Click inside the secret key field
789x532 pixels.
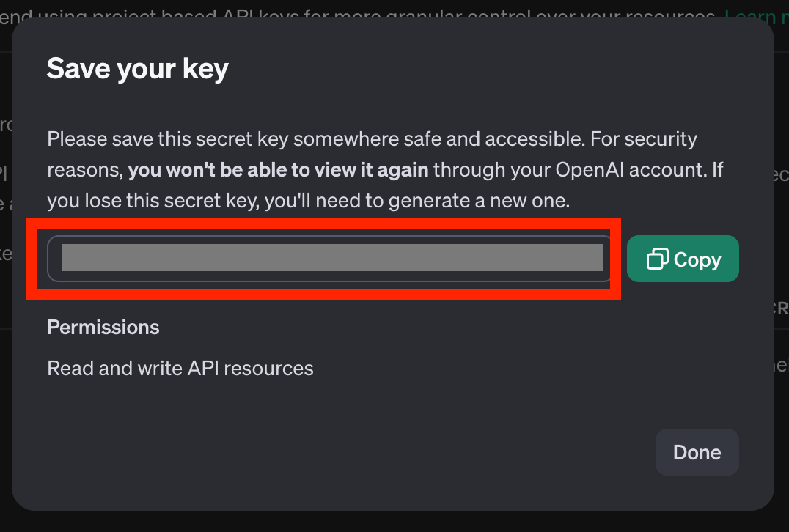pyautogui.click(x=329, y=259)
